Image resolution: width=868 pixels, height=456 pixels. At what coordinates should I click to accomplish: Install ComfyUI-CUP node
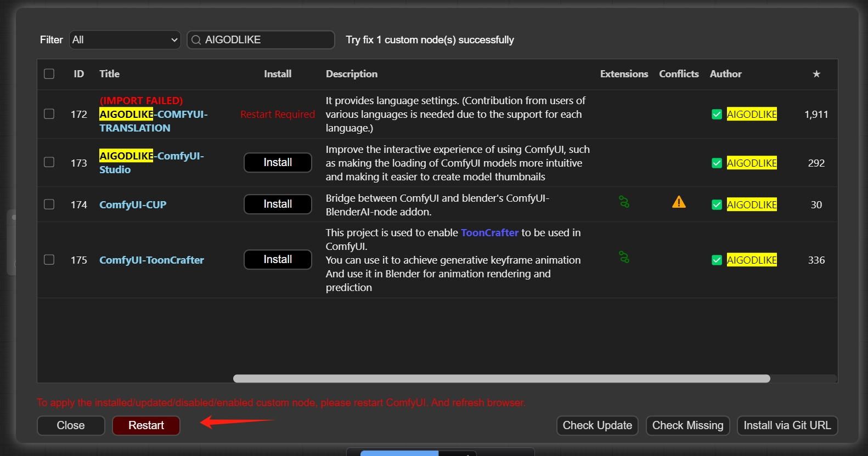(x=278, y=204)
